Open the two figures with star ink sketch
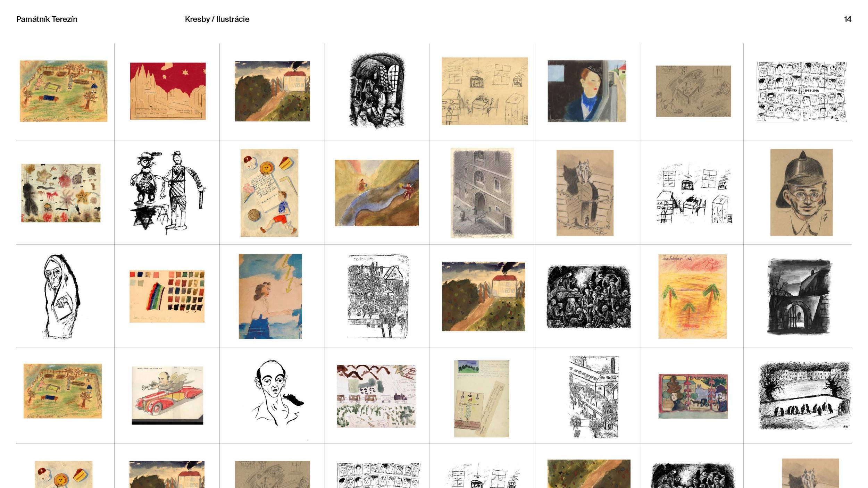The width and height of the screenshot is (868, 488). 168,192
